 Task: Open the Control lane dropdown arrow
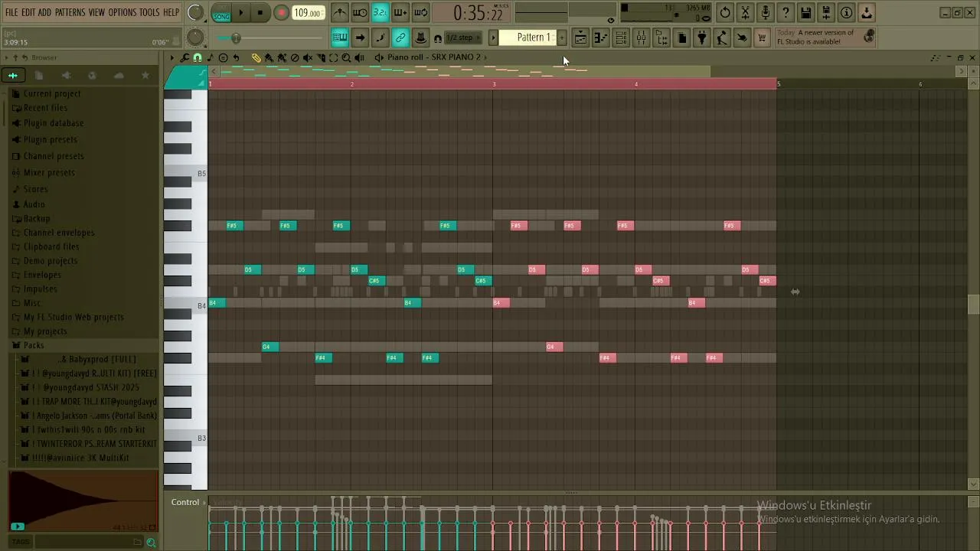[204, 502]
